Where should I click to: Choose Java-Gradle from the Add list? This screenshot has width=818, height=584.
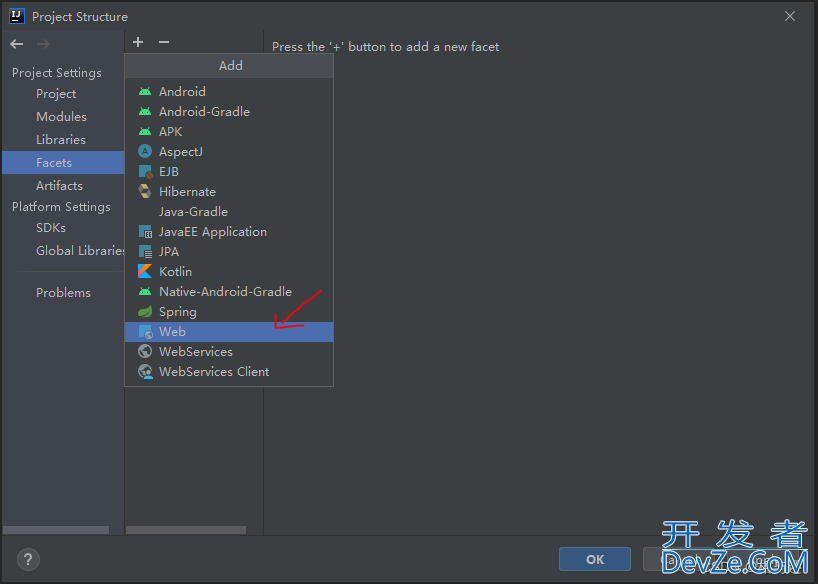(229, 211)
